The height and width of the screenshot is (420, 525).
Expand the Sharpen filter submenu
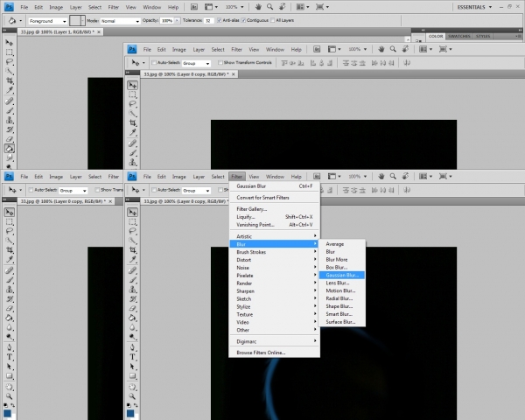(x=274, y=291)
